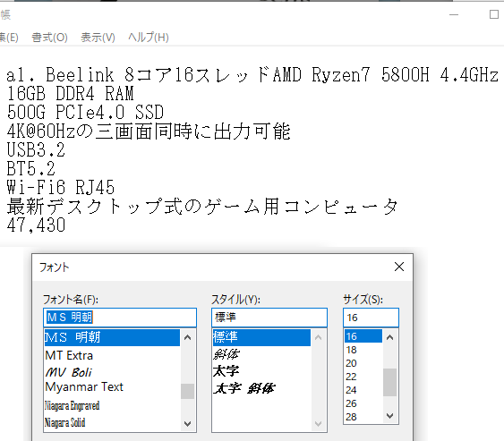Click the スタイル input field
504x441 pixels.
[269, 318]
